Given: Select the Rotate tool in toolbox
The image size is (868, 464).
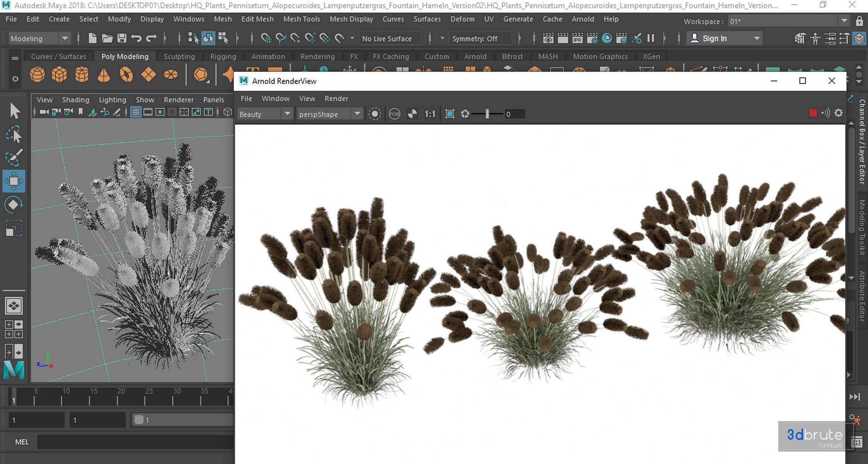Looking at the screenshot, I should pos(14,205).
